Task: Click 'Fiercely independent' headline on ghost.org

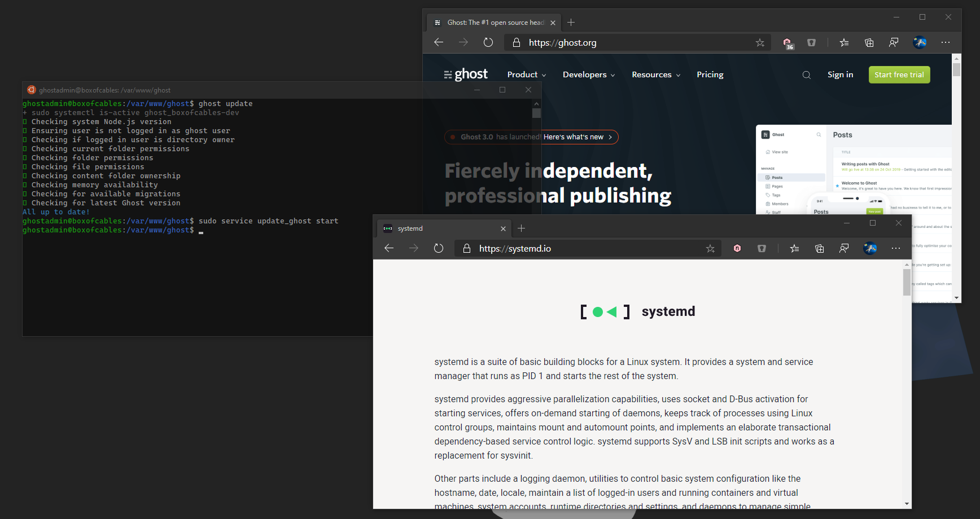Action: tap(548, 171)
